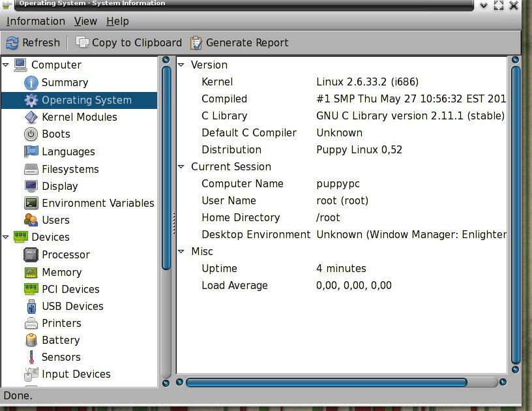The width and height of the screenshot is (532, 411).
Task: Open Environment Variables in the sidebar
Action: [98, 204]
